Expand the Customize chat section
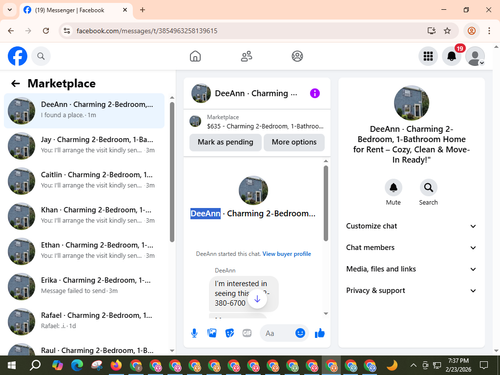The image size is (500, 375). 411,226
